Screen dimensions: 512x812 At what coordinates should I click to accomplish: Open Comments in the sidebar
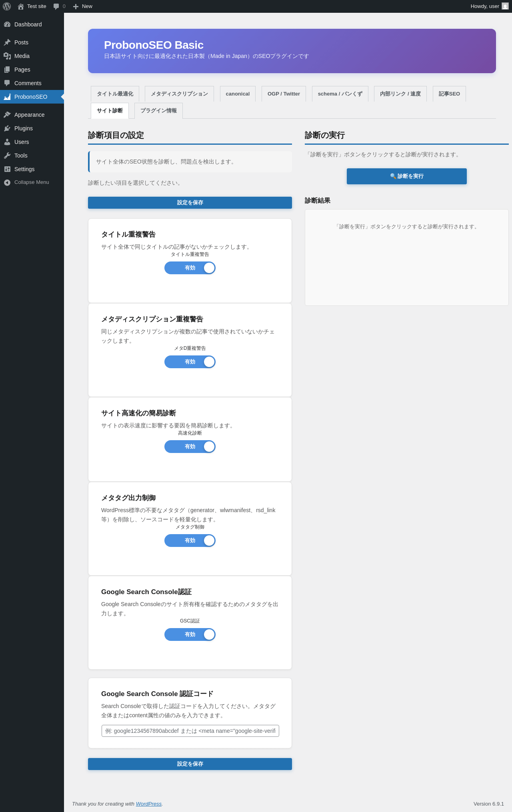pos(32,83)
